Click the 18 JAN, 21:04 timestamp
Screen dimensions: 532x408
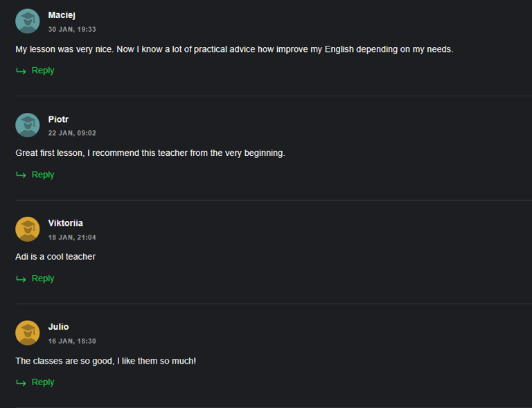[72, 238]
